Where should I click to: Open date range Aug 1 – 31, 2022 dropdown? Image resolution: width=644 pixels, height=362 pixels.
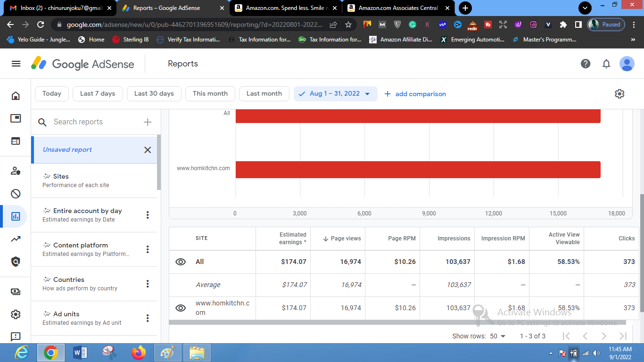click(x=336, y=94)
